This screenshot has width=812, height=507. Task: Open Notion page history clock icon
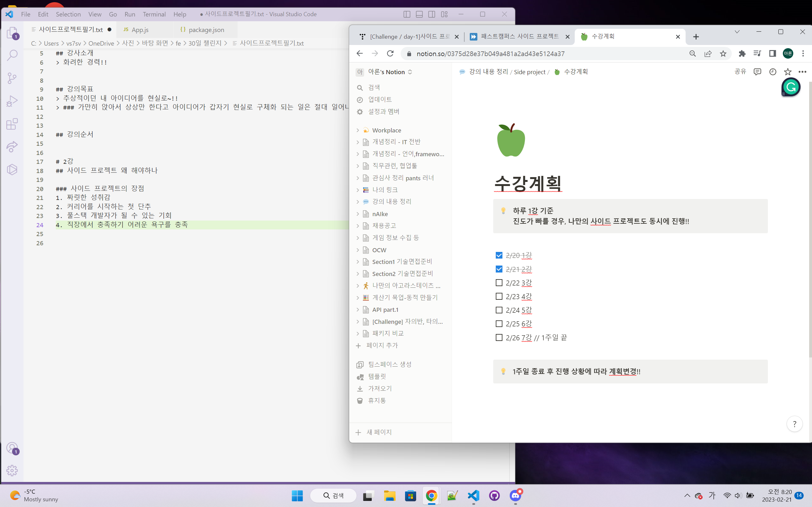773,72
